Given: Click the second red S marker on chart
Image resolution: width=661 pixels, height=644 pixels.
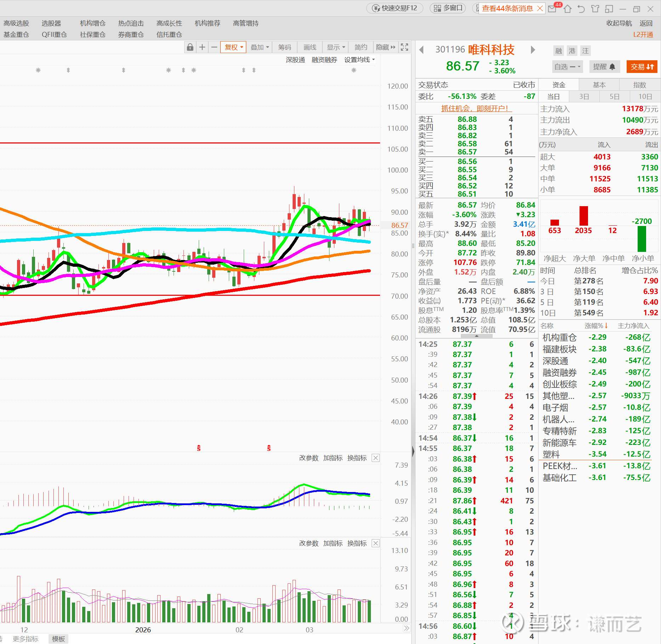Looking at the screenshot, I should click(269, 448).
